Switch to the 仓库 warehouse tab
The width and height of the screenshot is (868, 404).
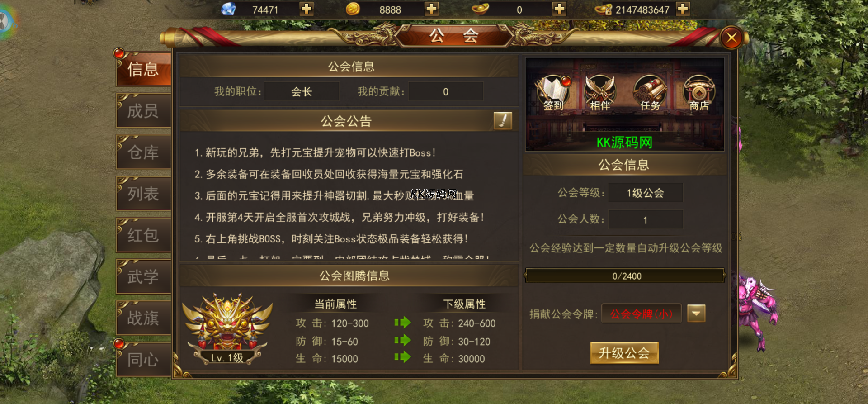point(143,152)
